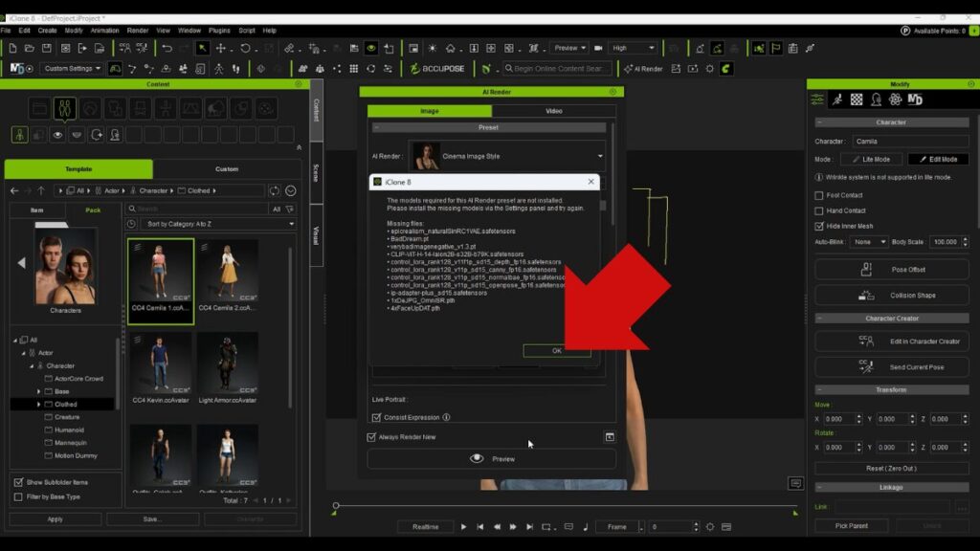Click the New Project icon in toolbar

coord(12,48)
